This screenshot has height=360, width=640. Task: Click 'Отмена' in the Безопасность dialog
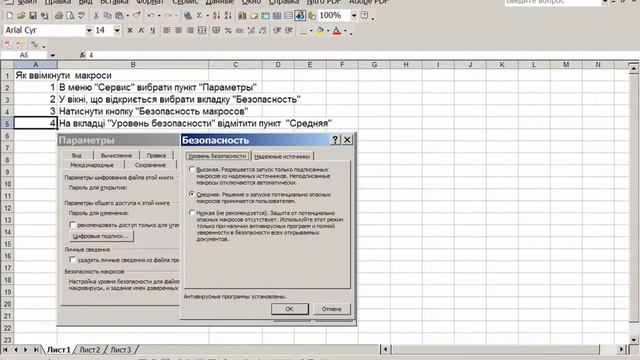click(x=331, y=309)
